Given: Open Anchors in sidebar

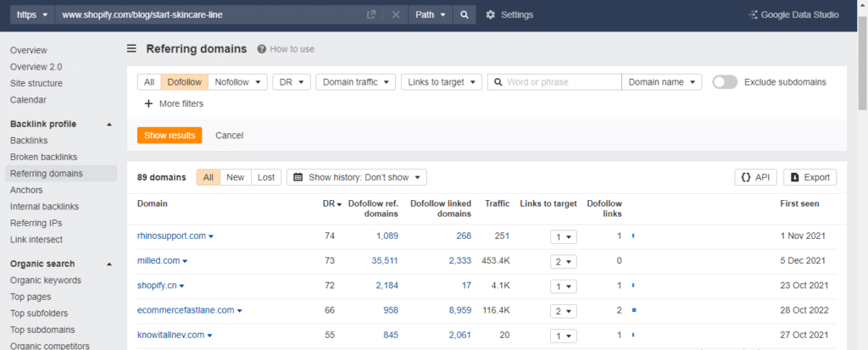Looking at the screenshot, I should click(x=26, y=191).
